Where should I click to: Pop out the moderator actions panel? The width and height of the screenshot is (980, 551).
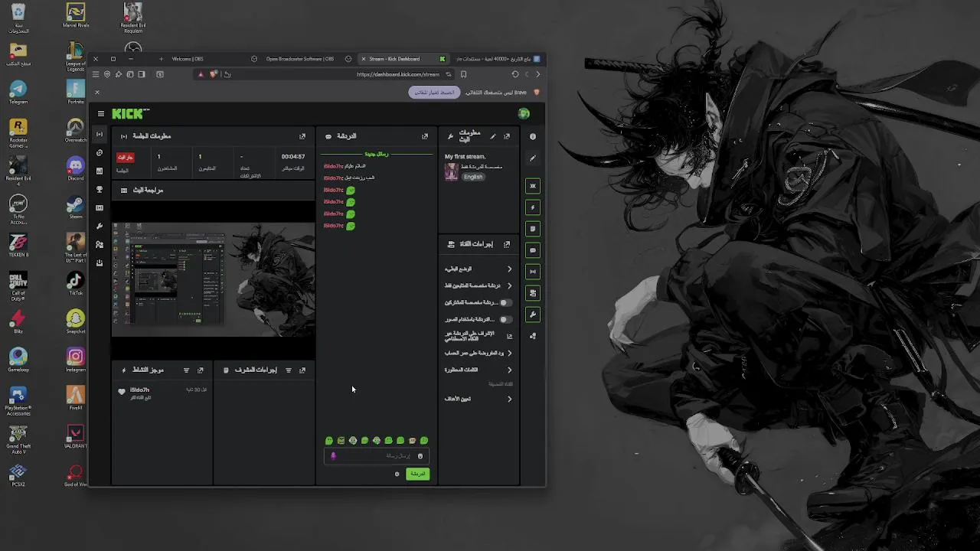point(302,370)
